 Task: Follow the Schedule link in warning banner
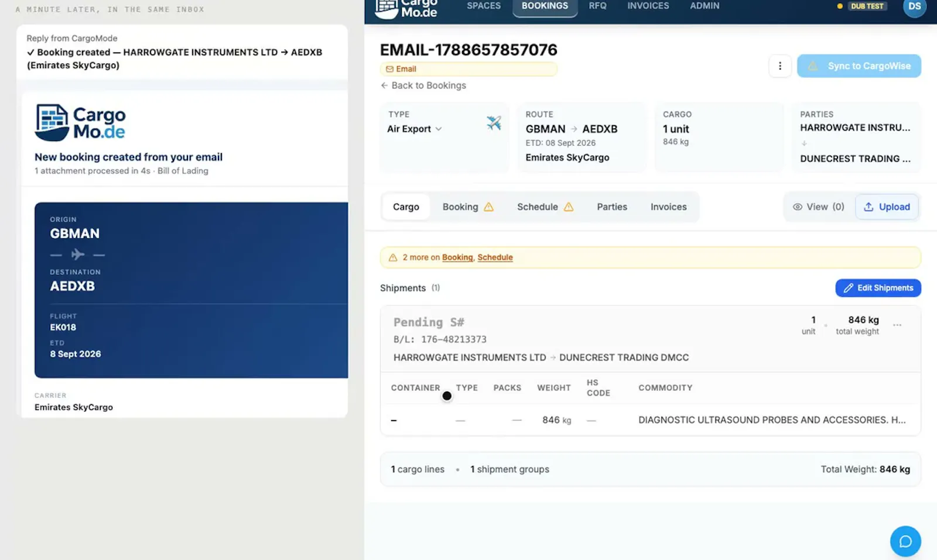[x=495, y=257]
